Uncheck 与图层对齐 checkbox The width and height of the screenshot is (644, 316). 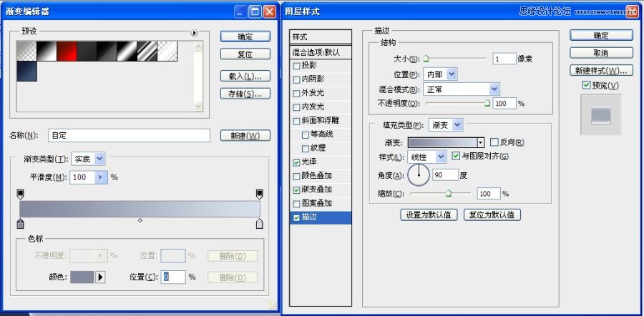coord(456,156)
